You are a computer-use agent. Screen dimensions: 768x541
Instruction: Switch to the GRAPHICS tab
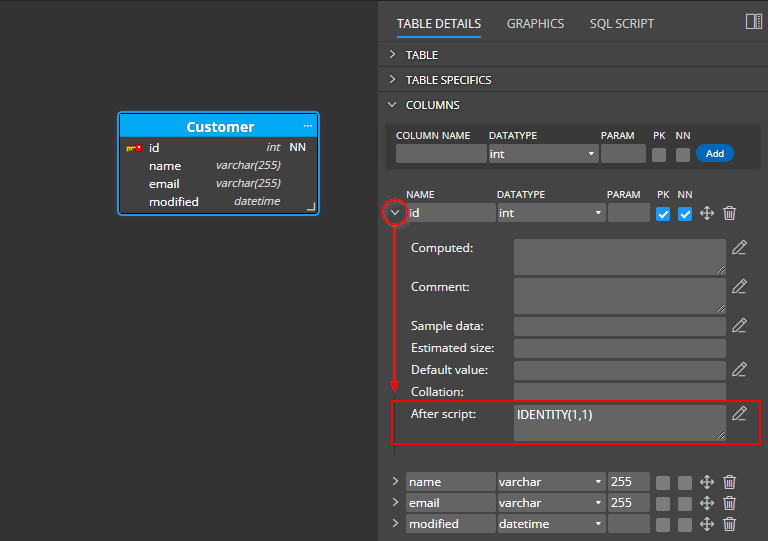[535, 24]
